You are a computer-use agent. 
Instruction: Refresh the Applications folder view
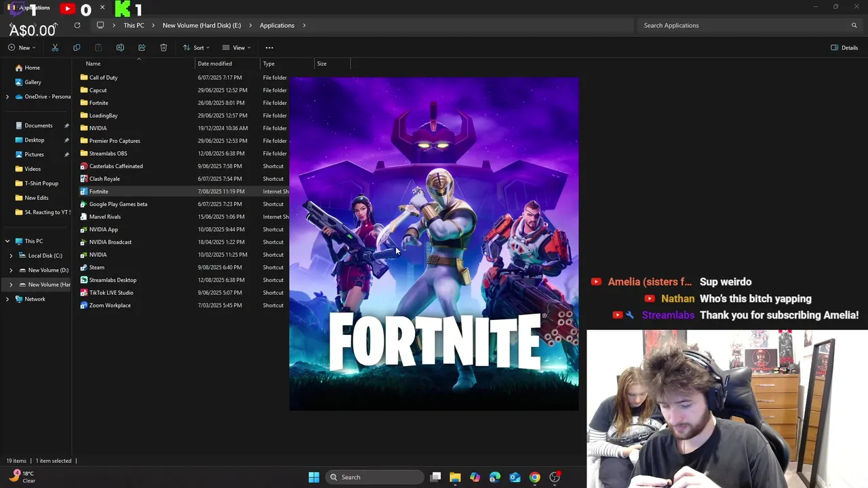coord(77,25)
